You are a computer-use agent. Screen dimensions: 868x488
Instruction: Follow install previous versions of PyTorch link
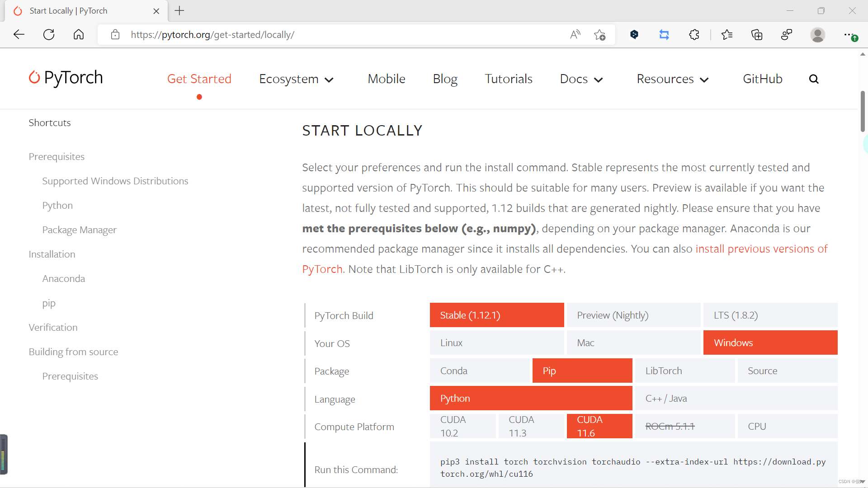click(x=761, y=249)
